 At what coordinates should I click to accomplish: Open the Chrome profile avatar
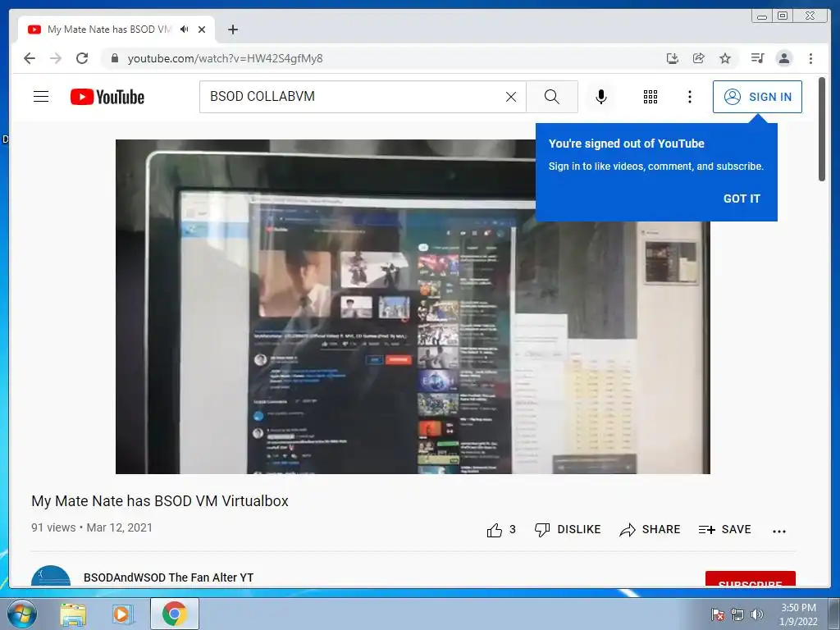coord(783,58)
